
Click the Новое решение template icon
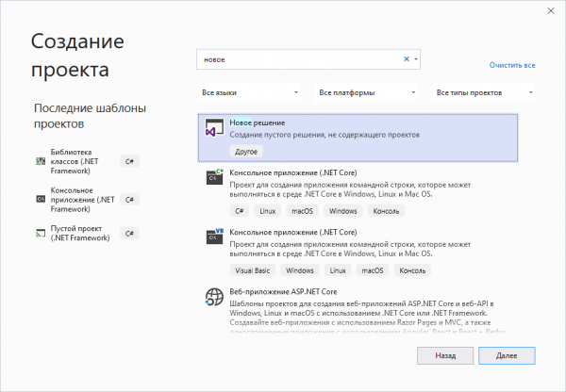click(x=212, y=131)
